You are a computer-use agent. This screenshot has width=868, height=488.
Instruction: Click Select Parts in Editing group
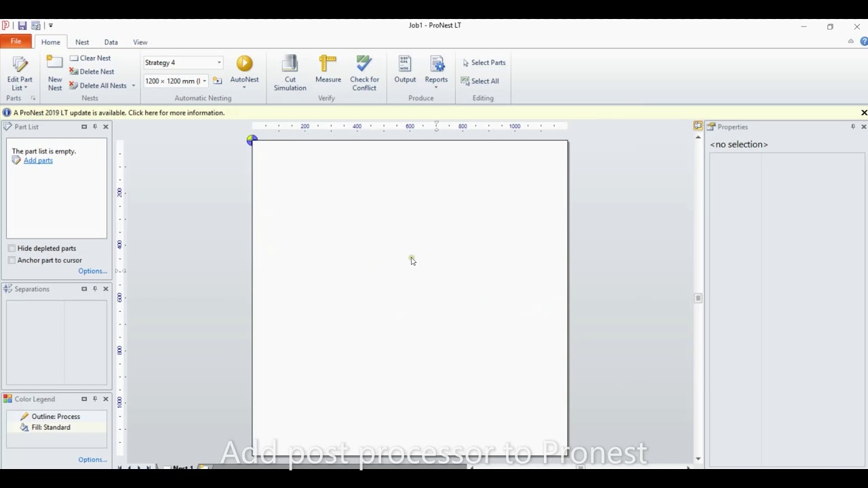point(484,62)
